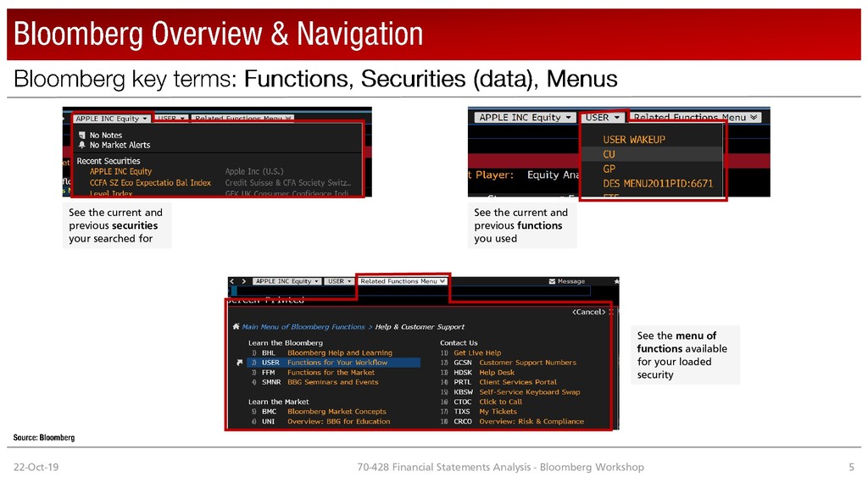Image resolution: width=868 pixels, height=488 pixels.
Task: Click the Message button label
Action: 571,281
